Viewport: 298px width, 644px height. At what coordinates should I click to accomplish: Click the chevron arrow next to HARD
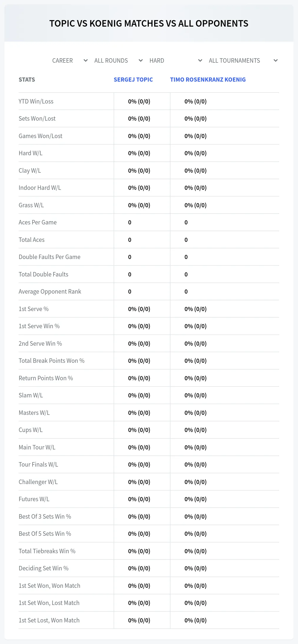pos(200,61)
